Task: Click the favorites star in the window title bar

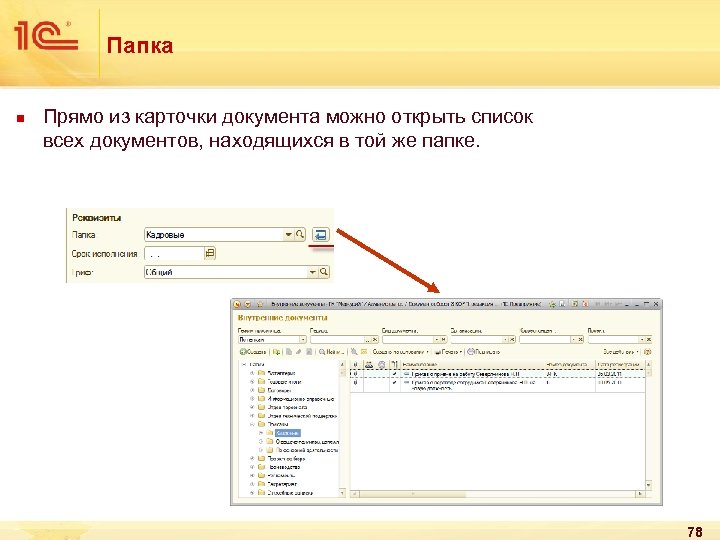Action: (x=260, y=304)
